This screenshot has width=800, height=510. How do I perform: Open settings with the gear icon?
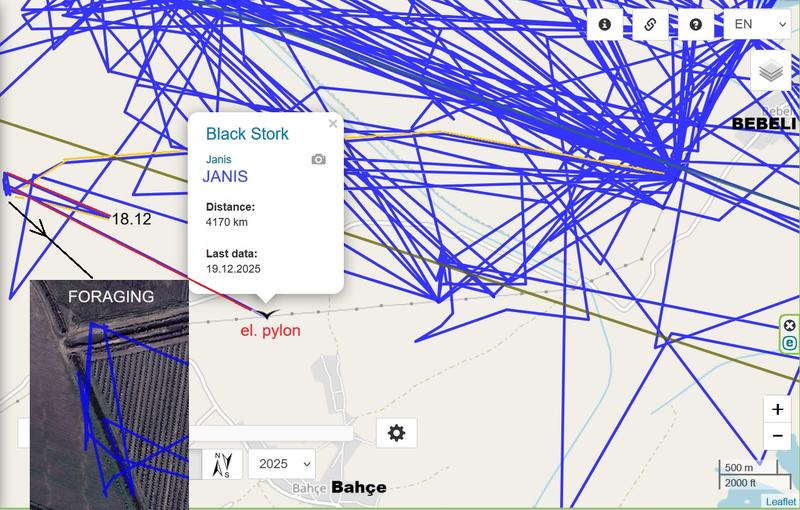coord(396,433)
